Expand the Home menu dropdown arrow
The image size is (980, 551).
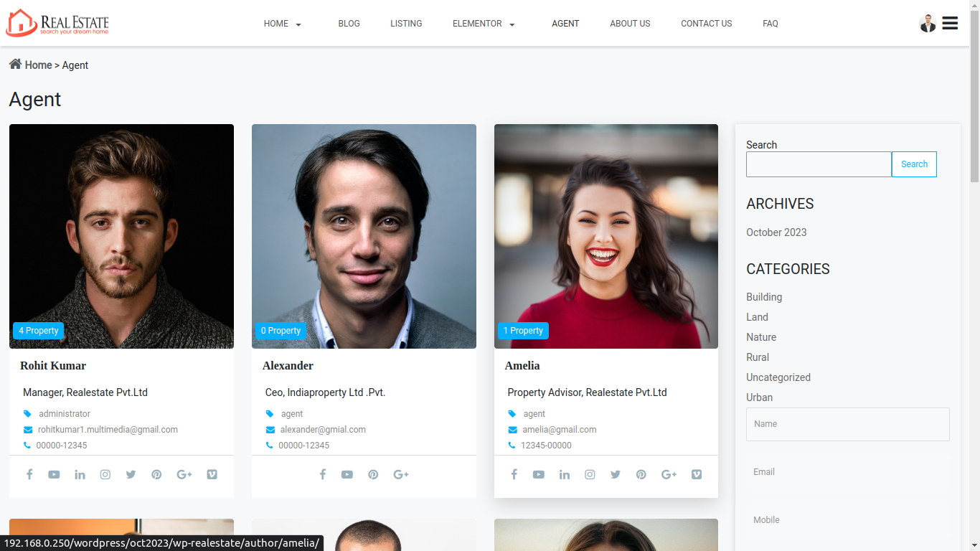(298, 24)
